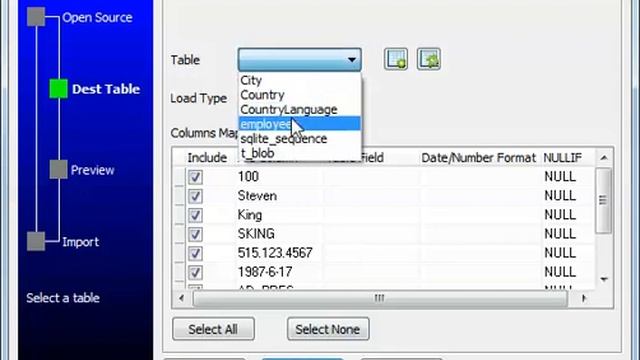
Task: Select the employees table entry
Action: coord(299,124)
